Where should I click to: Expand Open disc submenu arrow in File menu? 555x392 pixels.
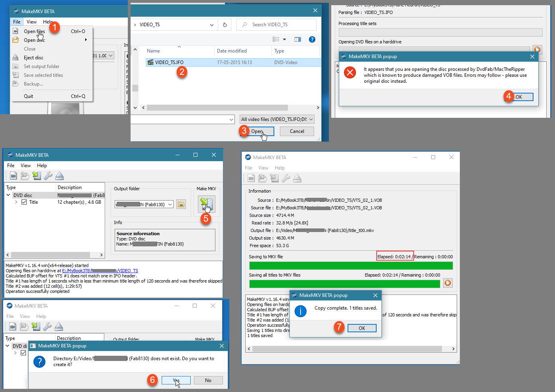click(86, 40)
